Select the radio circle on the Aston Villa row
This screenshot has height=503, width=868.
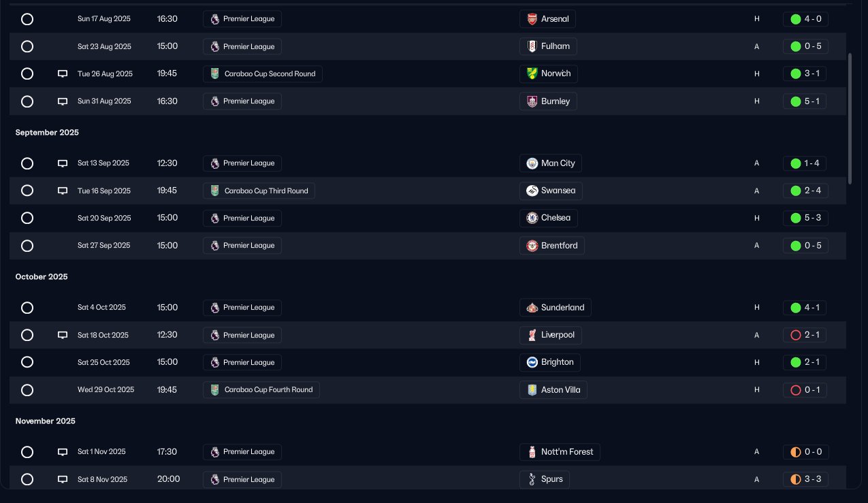(27, 390)
